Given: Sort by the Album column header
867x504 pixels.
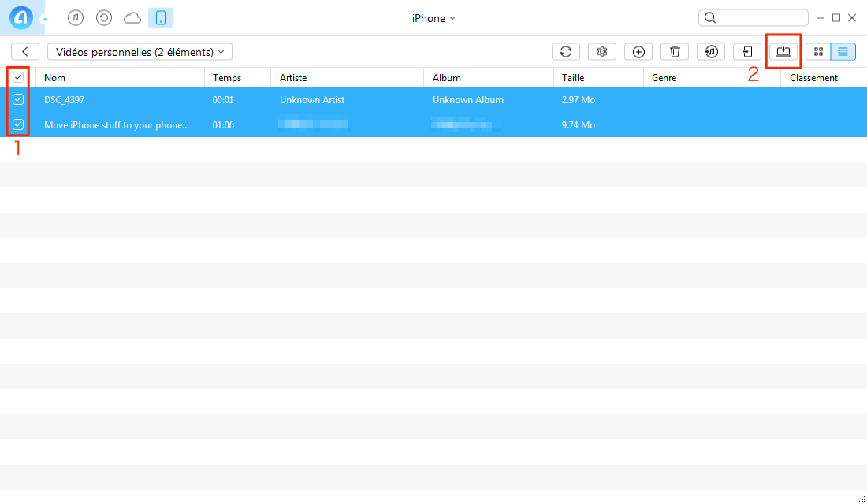Looking at the screenshot, I should point(447,77).
